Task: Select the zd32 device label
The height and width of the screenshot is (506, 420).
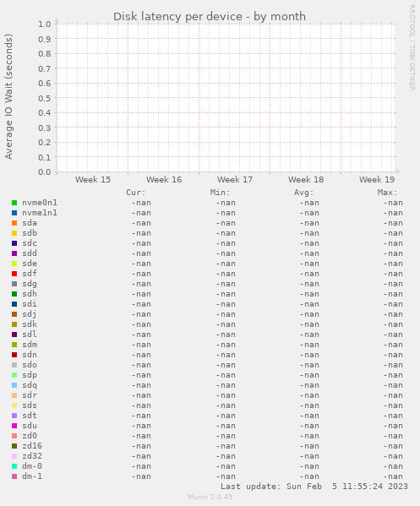Action: coord(32,456)
